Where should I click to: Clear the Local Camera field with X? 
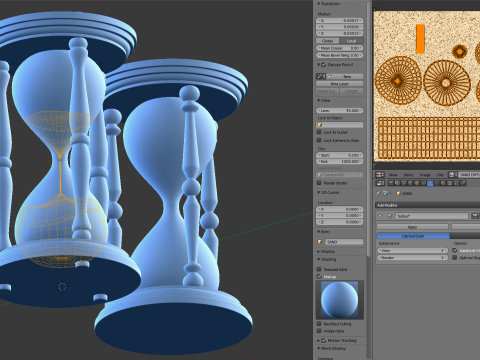tap(361, 175)
